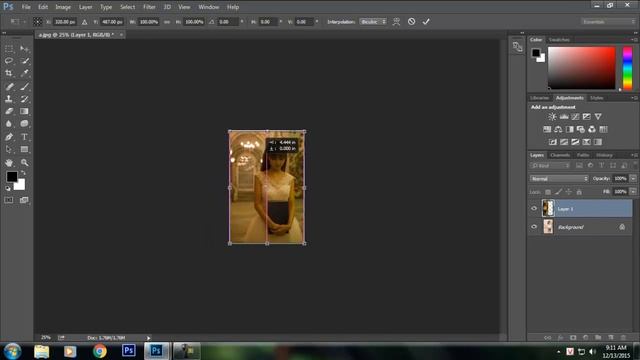Screen dimensions: 640x360
Task: Add a Color Balance adjustment
Action: pos(558,129)
